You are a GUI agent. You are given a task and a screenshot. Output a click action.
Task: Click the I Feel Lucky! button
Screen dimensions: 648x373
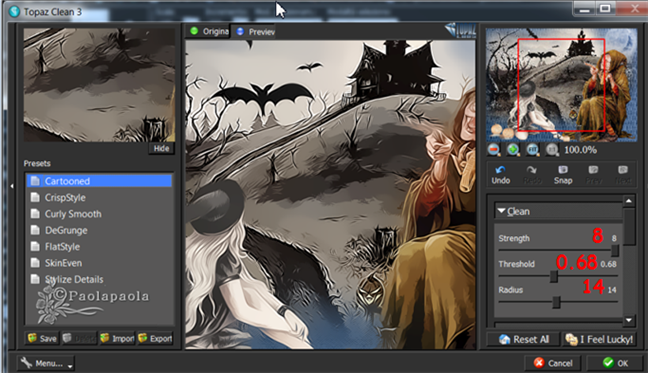point(599,339)
